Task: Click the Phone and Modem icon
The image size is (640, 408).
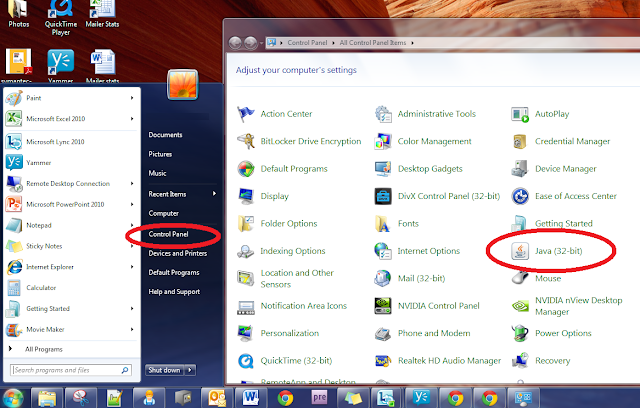Action: [383, 333]
